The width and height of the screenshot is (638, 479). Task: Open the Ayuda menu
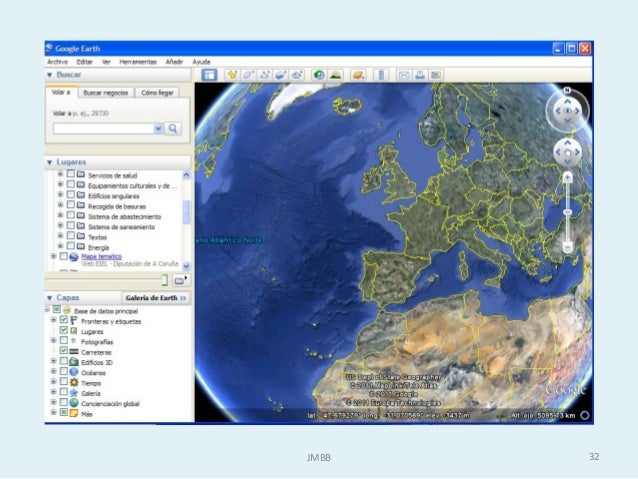tap(201, 62)
